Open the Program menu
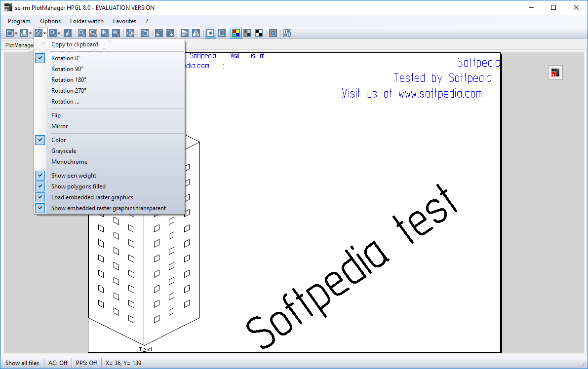 click(19, 21)
